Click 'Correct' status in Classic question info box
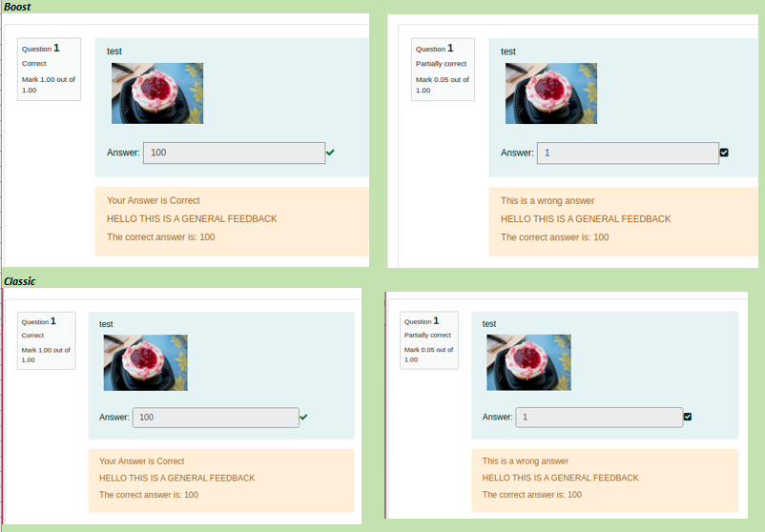Viewport: 765px width, 532px height. point(32,336)
